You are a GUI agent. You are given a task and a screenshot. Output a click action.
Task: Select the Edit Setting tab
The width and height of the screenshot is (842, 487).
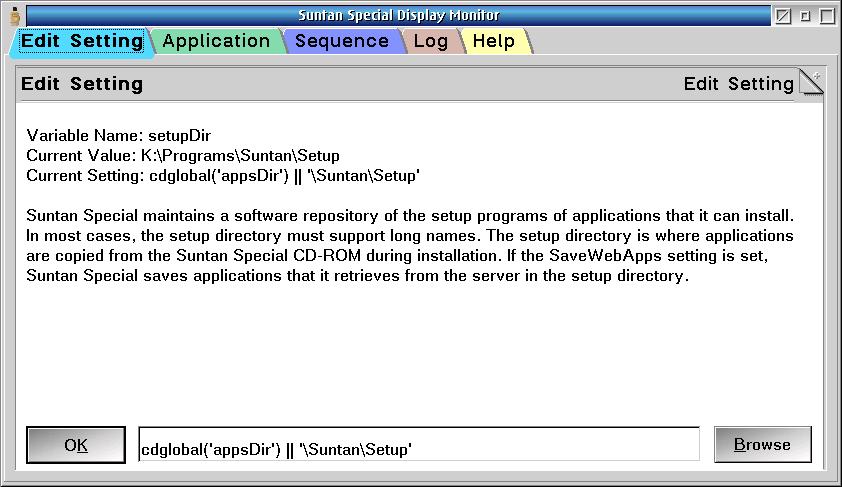(x=82, y=41)
